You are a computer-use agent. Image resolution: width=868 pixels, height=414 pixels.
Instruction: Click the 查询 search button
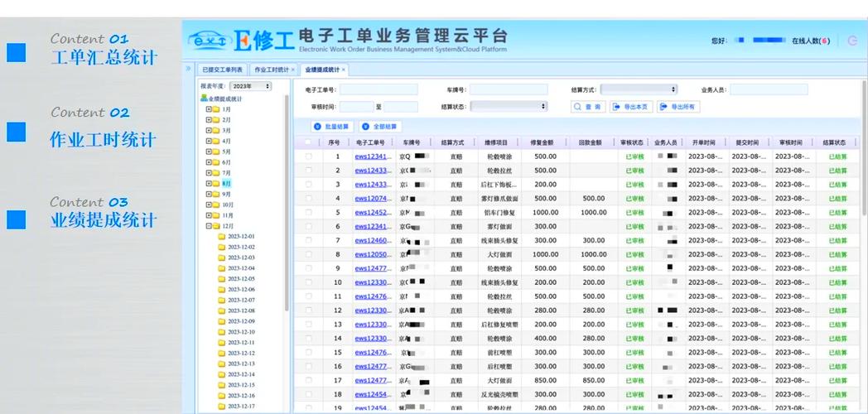click(x=588, y=107)
